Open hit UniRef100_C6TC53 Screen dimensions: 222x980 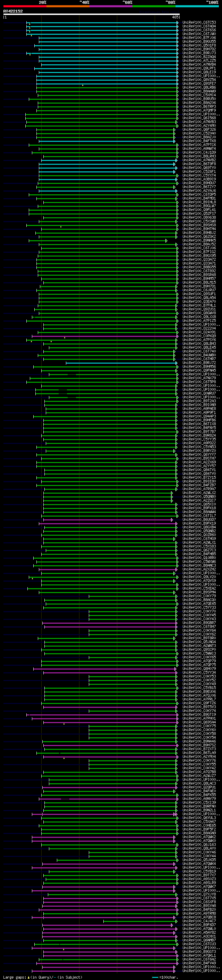click(x=199, y=23)
